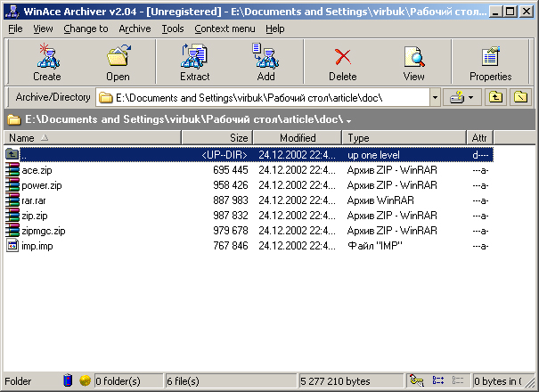Click the archive icon next to power.zip
Screen dimensions: 539x392
tap(12, 184)
